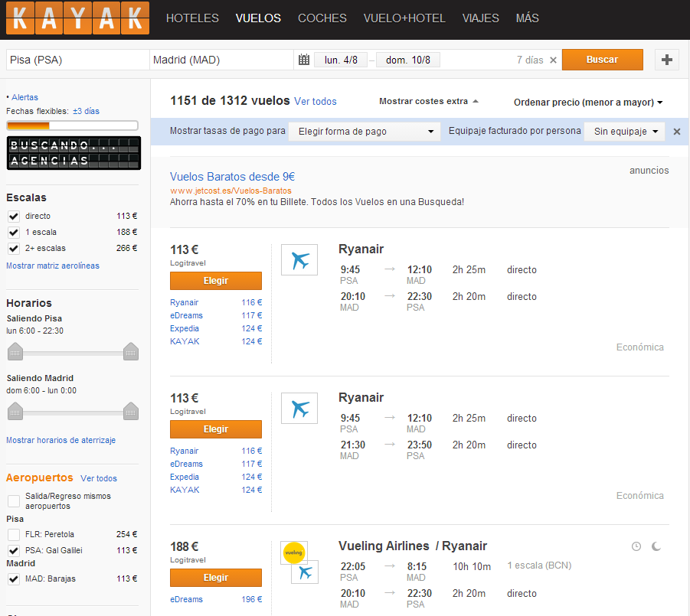Image resolution: width=690 pixels, height=616 pixels.
Task: Close the payment fees bar
Action: pyautogui.click(x=676, y=132)
